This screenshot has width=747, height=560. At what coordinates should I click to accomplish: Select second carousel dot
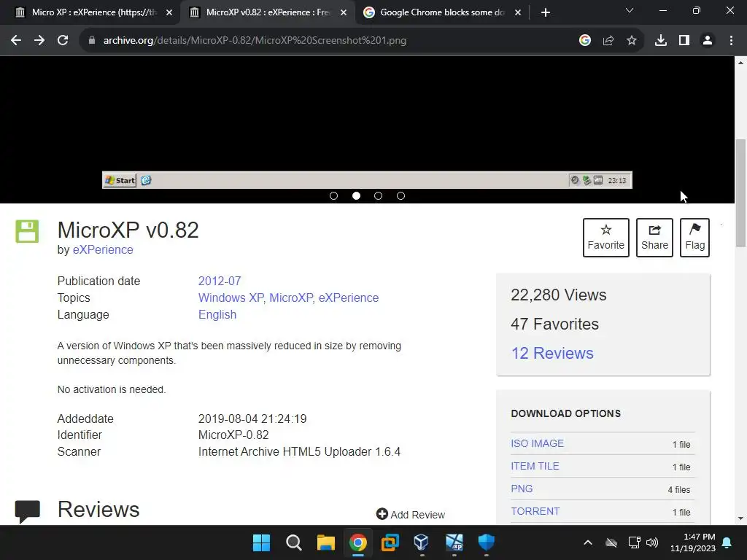click(x=356, y=195)
